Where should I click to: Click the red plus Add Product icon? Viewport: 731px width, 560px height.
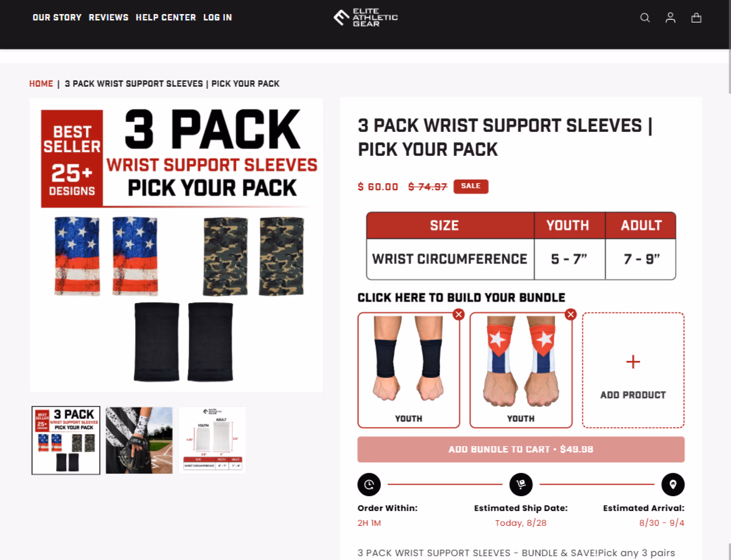tap(633, 362)
